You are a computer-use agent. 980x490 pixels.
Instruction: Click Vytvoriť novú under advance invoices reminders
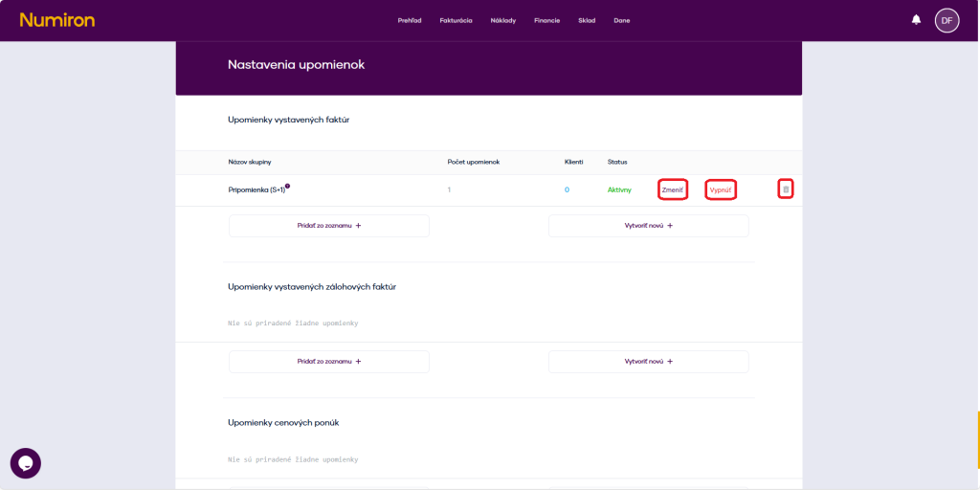tap(649, 362)
